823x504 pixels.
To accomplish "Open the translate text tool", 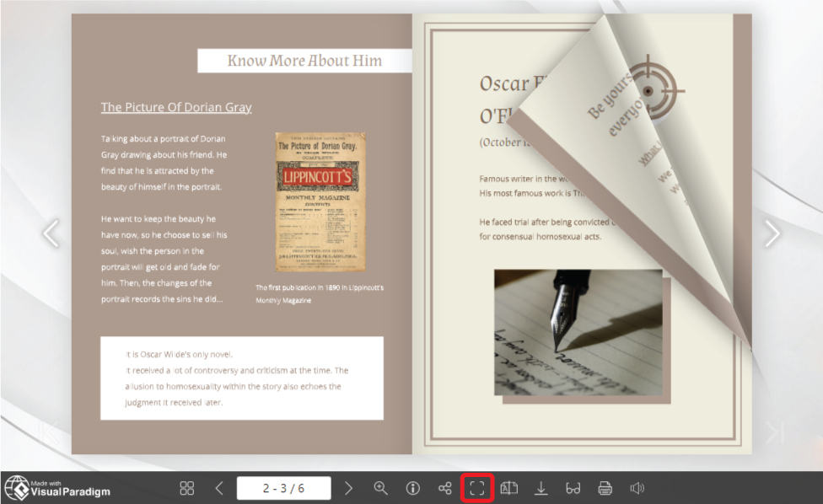I will point(508,488).
